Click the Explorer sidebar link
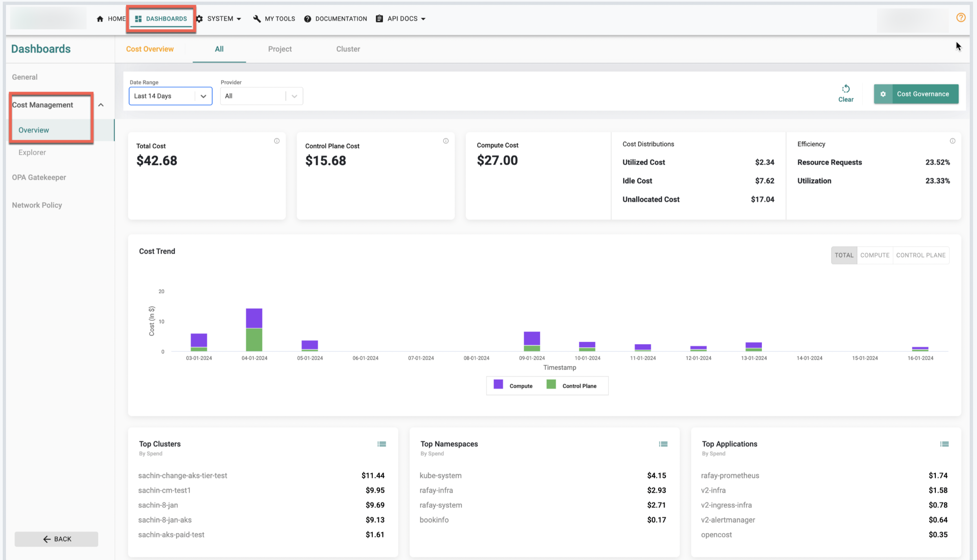977x560 pixels. (32, 152)
